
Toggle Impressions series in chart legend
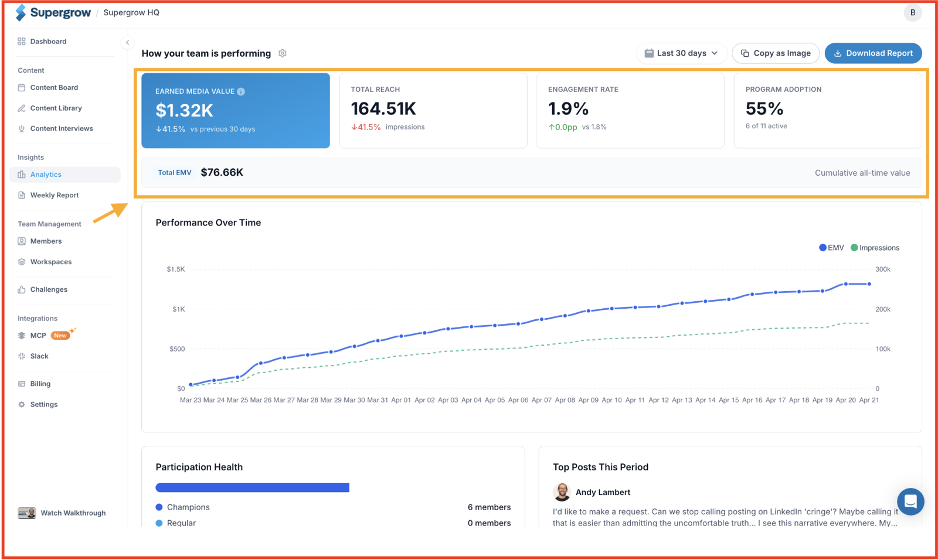875,248
